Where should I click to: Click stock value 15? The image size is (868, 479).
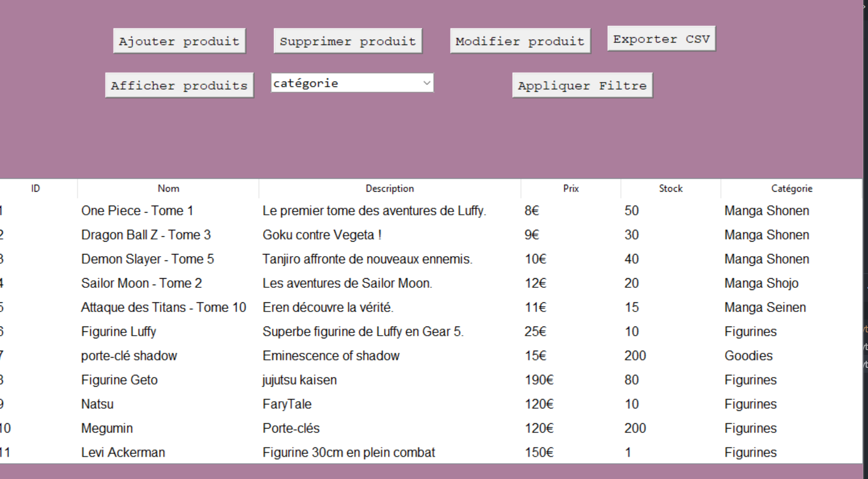(x=632, y=307)
